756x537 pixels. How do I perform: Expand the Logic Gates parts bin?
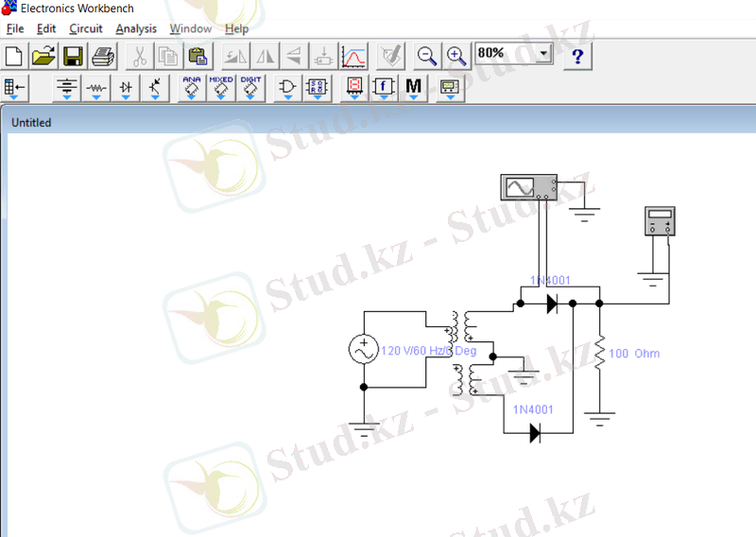[288, 89]
